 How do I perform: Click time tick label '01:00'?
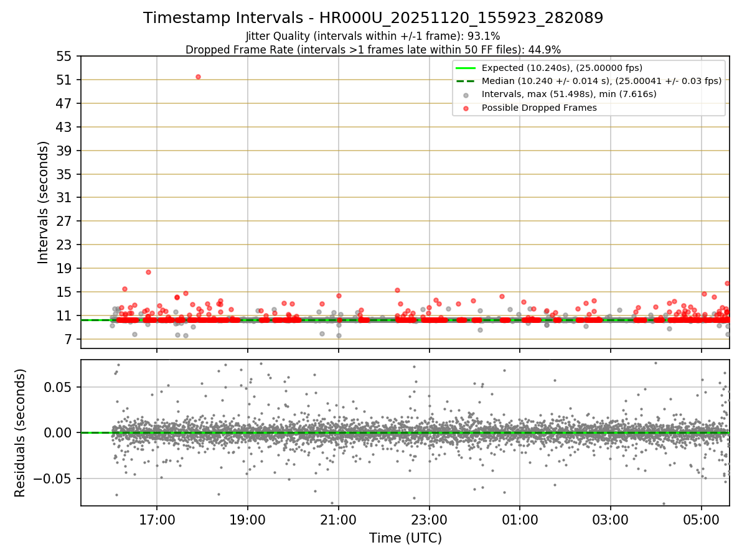point(520,520)
